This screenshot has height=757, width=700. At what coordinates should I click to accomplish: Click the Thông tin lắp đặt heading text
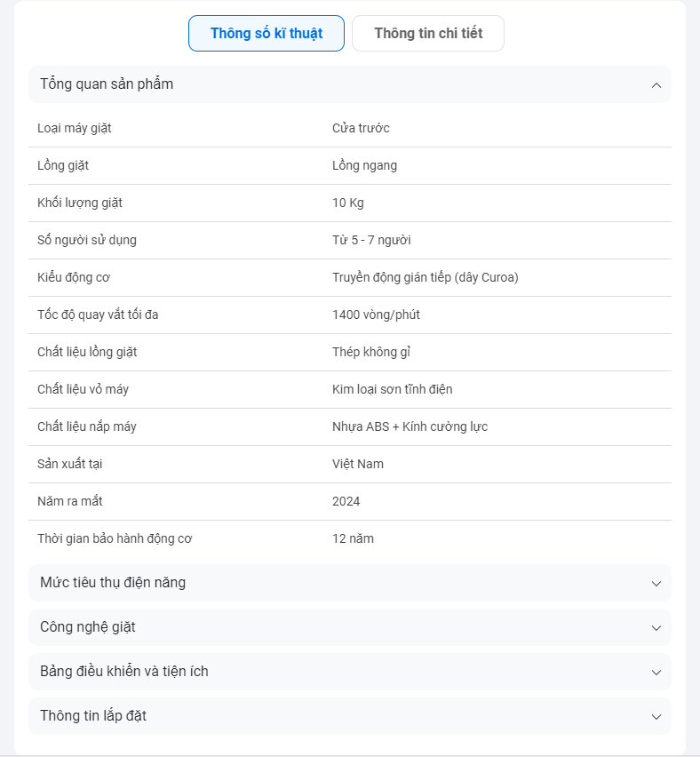(x=93, y=716)
